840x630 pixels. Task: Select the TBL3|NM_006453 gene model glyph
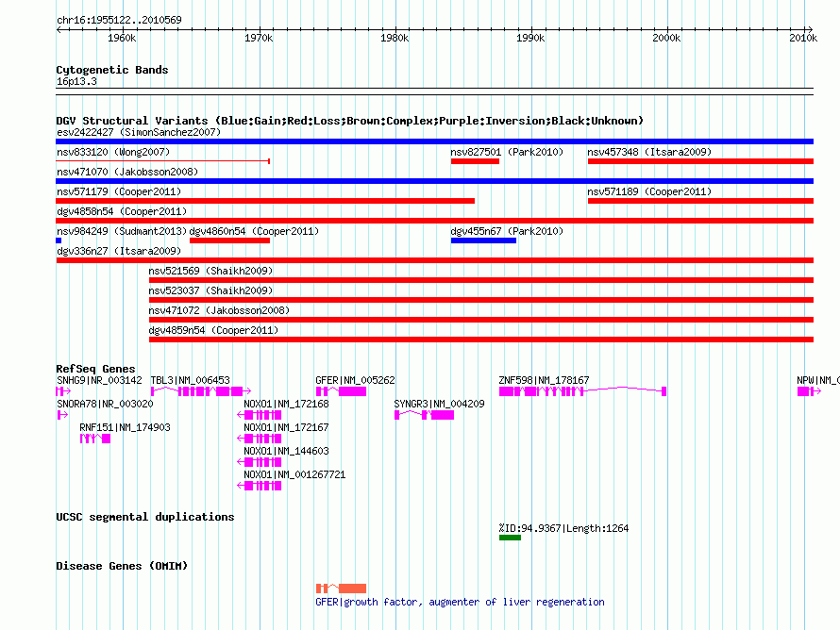pyautogui.click(x=201, y=391)
